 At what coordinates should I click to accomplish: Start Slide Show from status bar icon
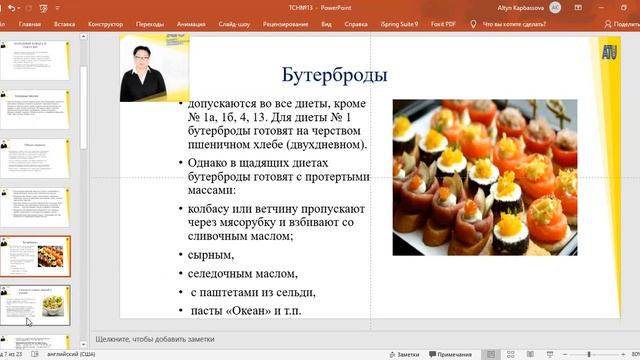point(550,354)
